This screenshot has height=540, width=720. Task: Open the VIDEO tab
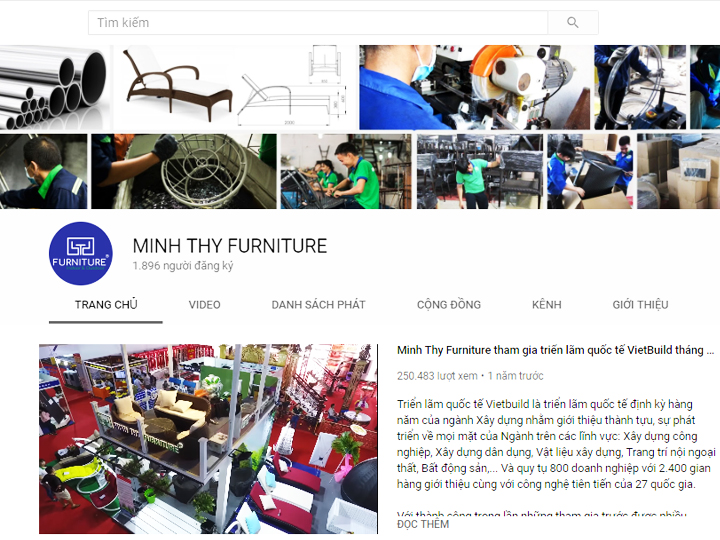(204, 305)
